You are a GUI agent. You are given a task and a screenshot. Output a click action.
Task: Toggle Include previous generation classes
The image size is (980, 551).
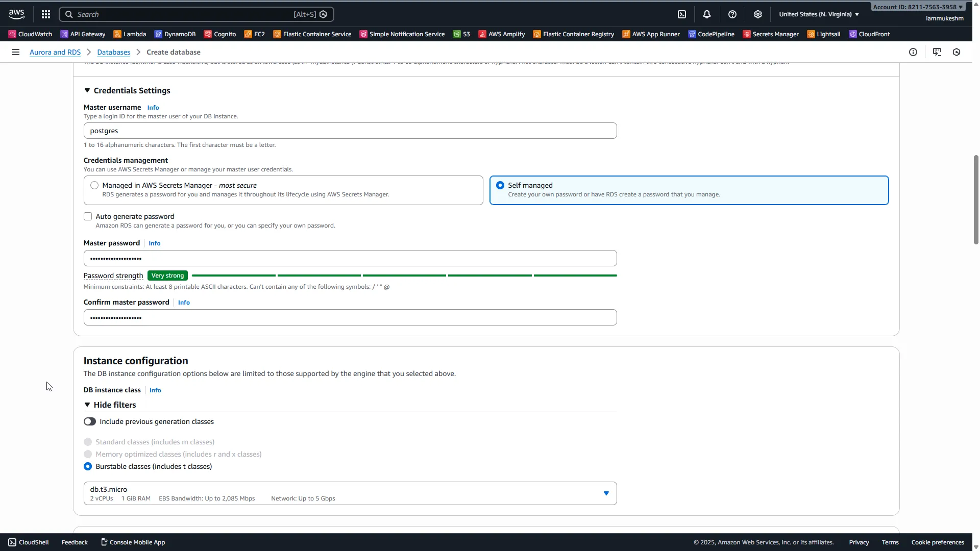tap(89, 421)
